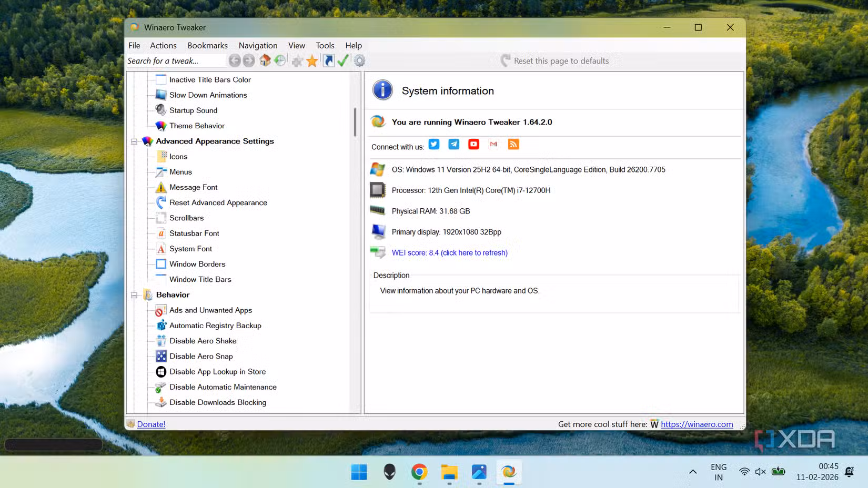Select Reset Advanced Appearance item

pyautogui.click(x=218, y=202)
